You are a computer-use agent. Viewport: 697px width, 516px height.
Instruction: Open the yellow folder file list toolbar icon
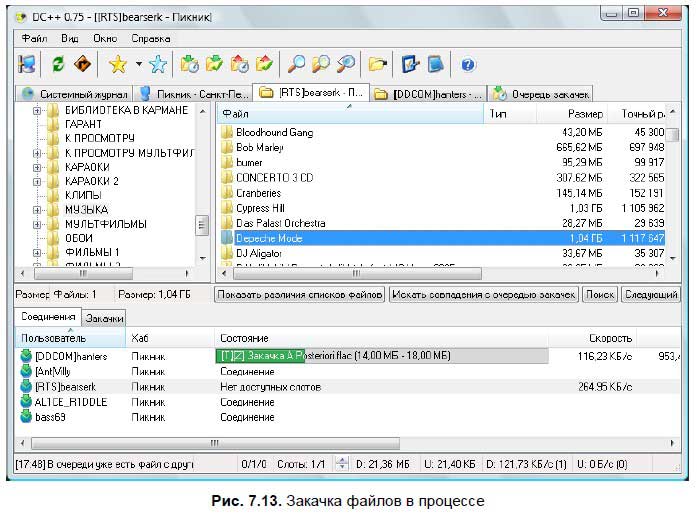[376, 64]
